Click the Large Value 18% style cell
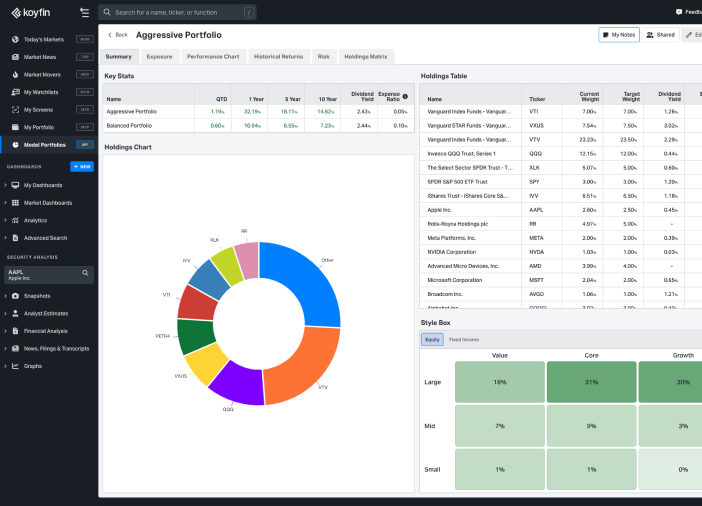The image size is (702, 506). click(500, 382)
